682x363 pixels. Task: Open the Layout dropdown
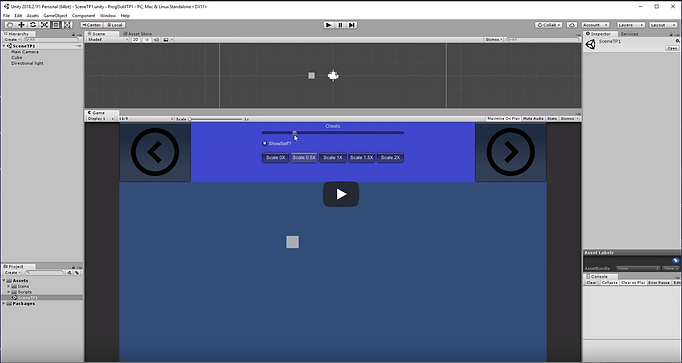point(663,25)
